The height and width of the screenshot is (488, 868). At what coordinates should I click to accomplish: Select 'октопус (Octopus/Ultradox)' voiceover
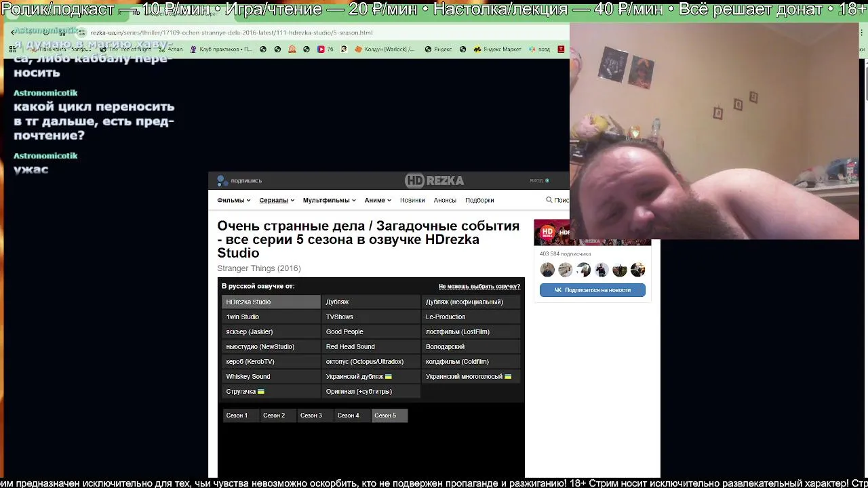(x=371, y=361)
